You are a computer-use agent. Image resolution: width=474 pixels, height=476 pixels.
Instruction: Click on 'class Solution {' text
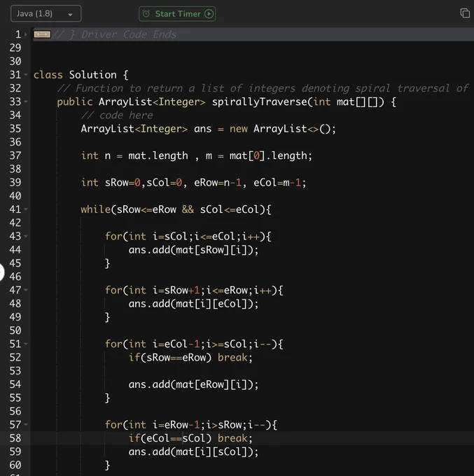(81, 75)
